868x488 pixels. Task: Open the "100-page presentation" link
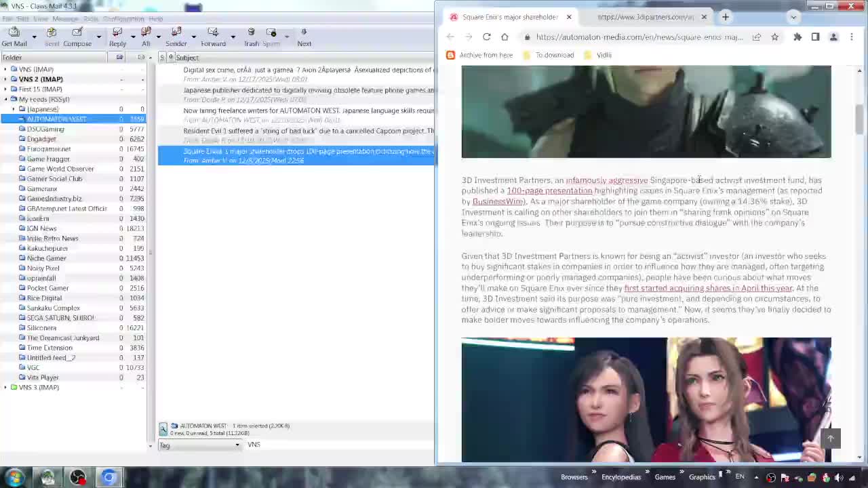549,190
